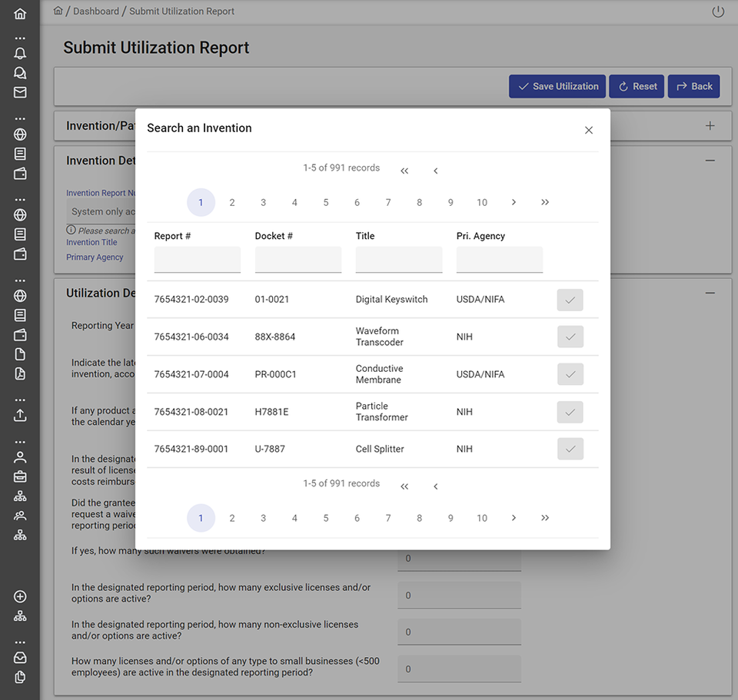Click the globe icon in the sidebar
Viewport: 738px width, 700px height.
20,133
